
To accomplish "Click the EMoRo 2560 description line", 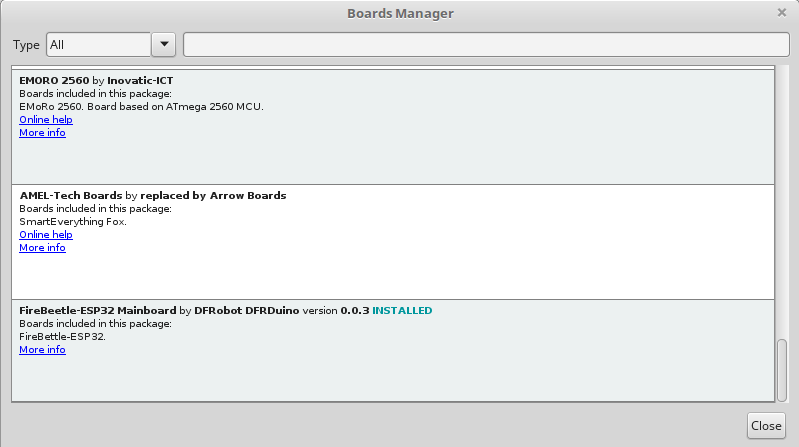I will pyautogui.click(x=141, y=107).
